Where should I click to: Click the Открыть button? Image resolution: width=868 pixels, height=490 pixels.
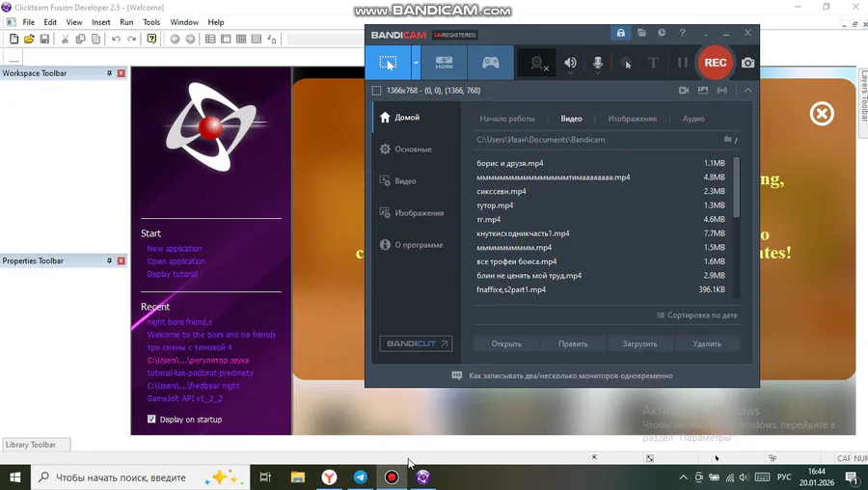(x=506, y=343)
